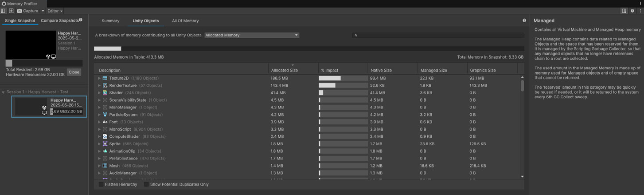Click the Shader type icon
Screen dimensions: 644x195
coord(105,93)
